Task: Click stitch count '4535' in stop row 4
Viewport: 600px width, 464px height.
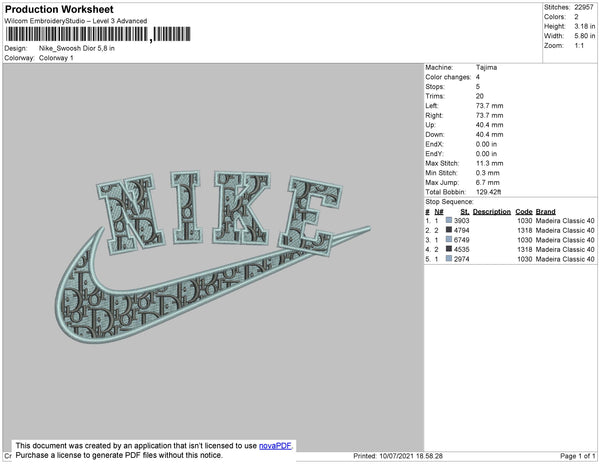Action: coord(461,249)
